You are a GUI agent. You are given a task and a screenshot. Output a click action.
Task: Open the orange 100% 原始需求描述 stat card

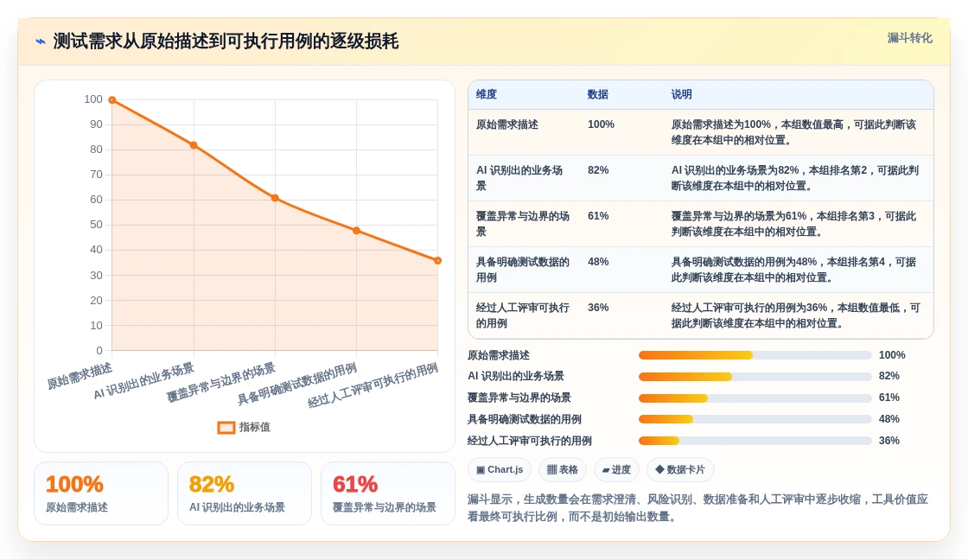coord(101,493)
